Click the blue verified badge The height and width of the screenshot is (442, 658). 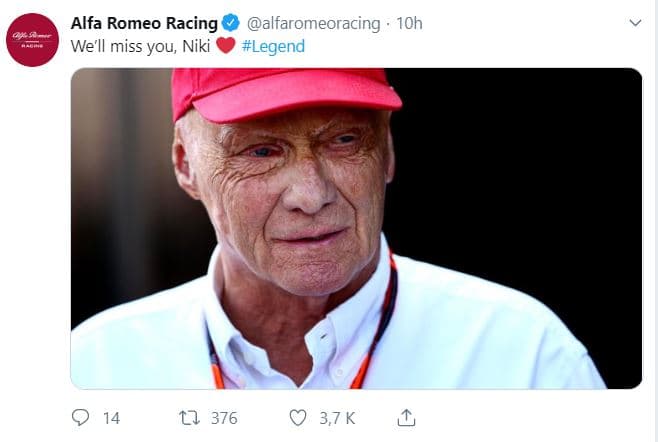tap(229, 23)
